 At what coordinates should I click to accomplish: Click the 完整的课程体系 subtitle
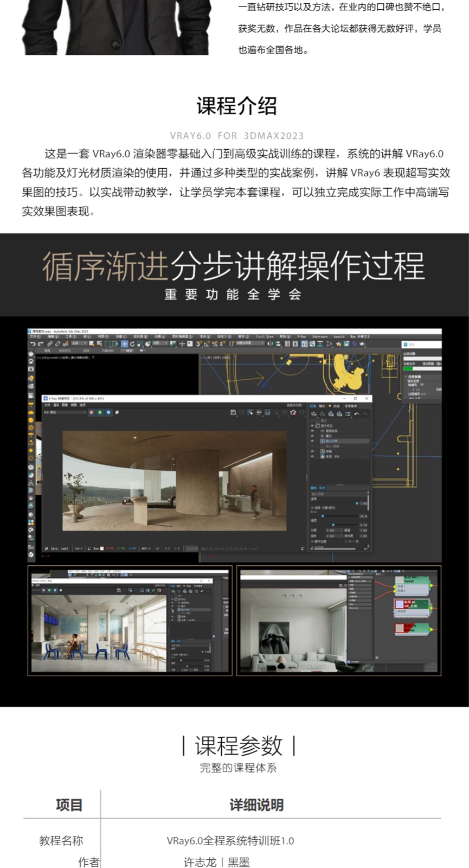[239, 768]
